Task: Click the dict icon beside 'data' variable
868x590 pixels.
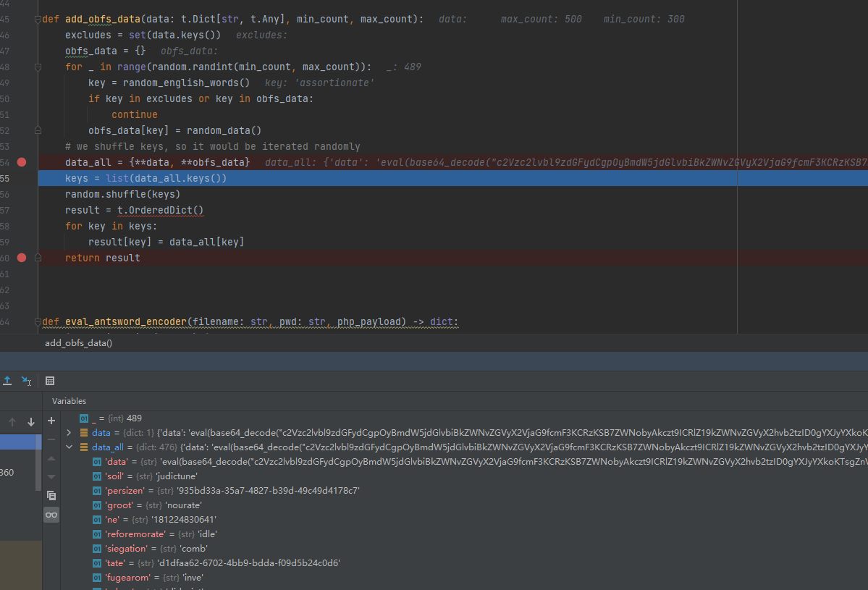Action: coord(83,433)
